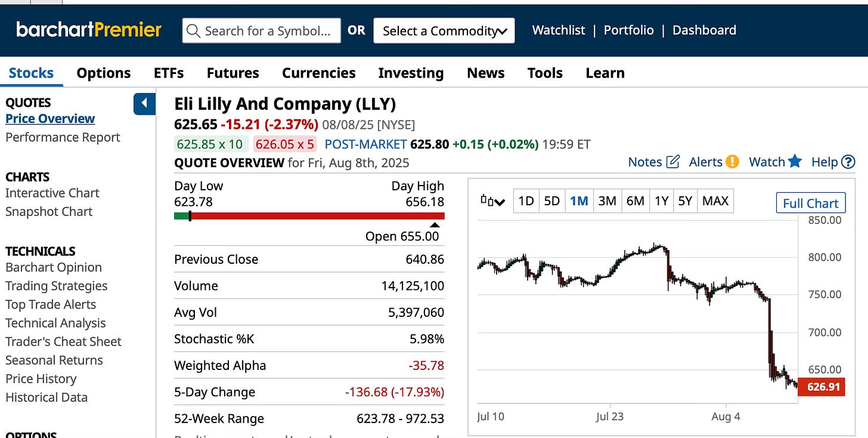Click the 5-Day Change value -136.68

(395, 392)
